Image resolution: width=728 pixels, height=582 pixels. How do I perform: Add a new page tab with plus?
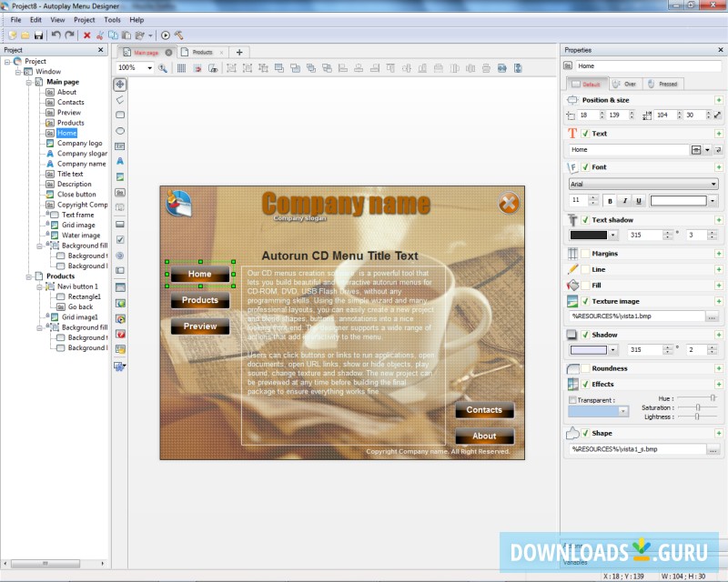pyautogui.click(x=239, y=53)
